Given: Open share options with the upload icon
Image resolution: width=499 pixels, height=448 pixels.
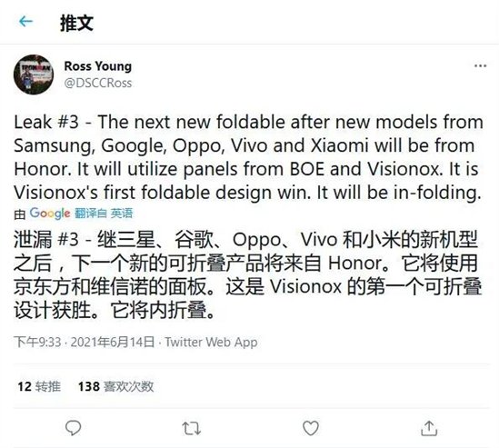Looking at the screenshot, I should [x=429, y=428].
